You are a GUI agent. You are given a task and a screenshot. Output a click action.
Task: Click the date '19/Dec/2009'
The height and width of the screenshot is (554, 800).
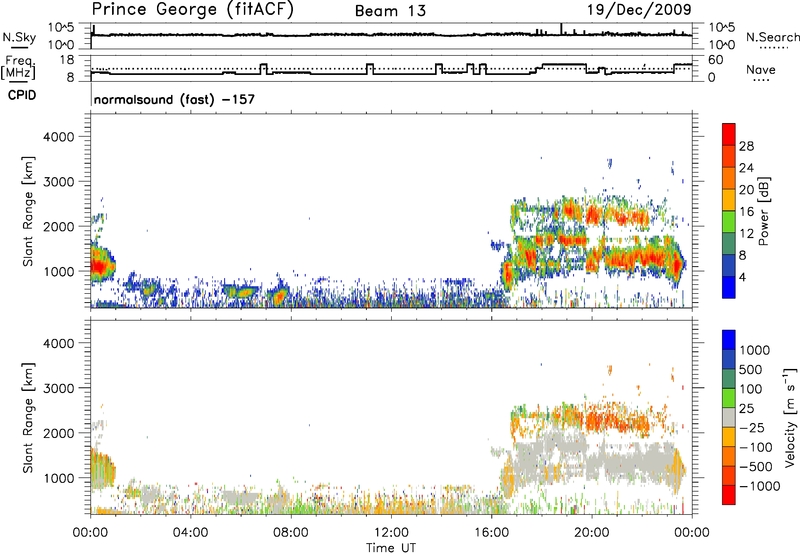pos(639,9)
